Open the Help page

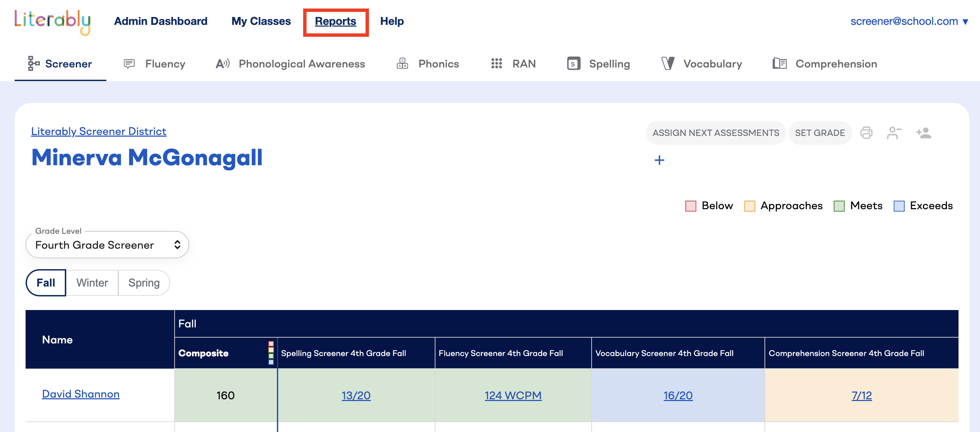tap(392, 21)
